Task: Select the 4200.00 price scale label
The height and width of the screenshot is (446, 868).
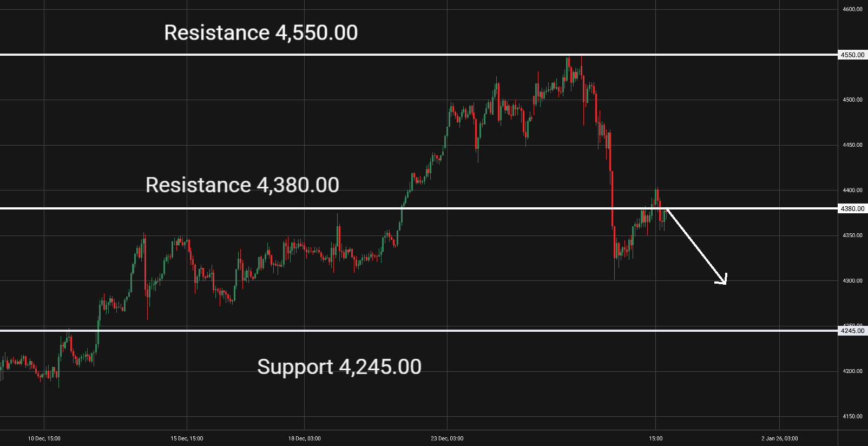Action: 852,371
